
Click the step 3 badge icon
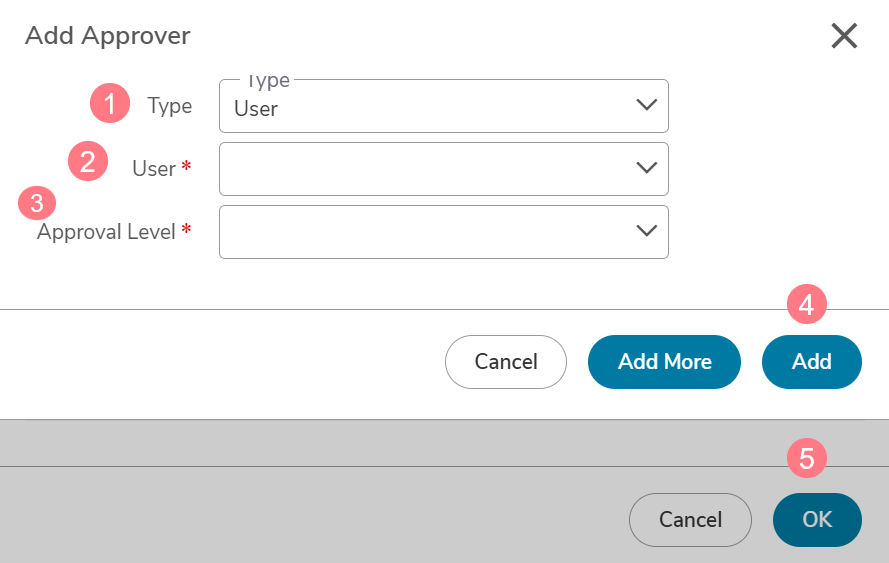(37, 203)
